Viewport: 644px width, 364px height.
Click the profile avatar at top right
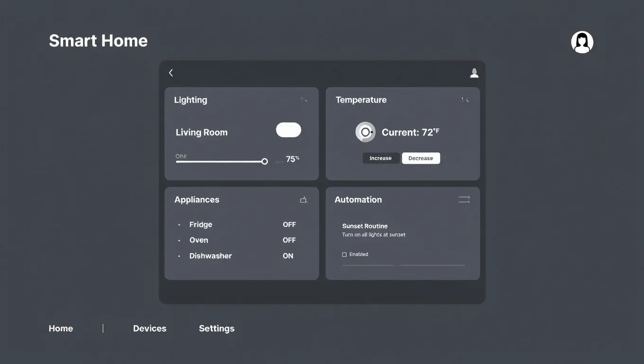pos(582,42)
